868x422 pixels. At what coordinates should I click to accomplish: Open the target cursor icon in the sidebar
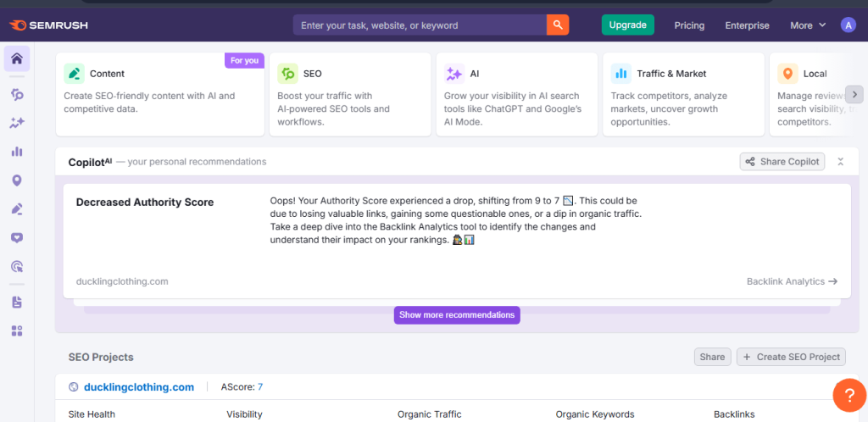17,267
